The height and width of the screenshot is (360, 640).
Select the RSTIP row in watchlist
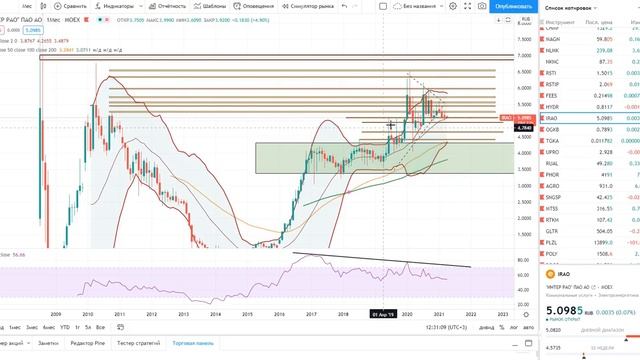[590, 84]
